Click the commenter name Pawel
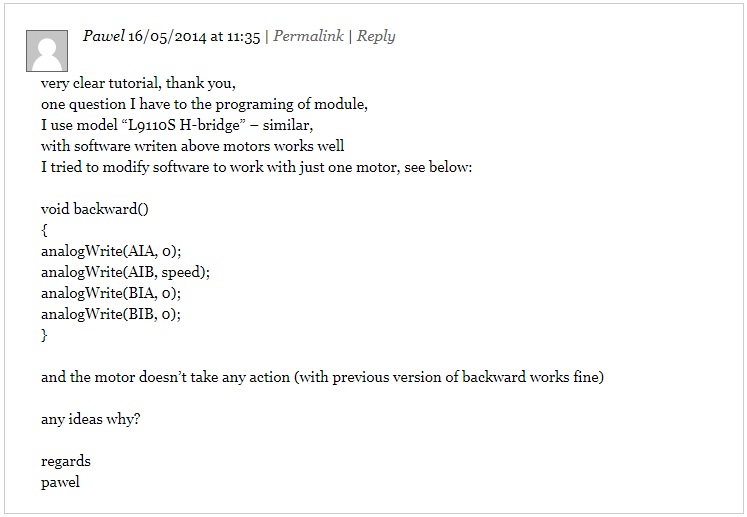This screenshot has width=747, height=517. point(104,36)
